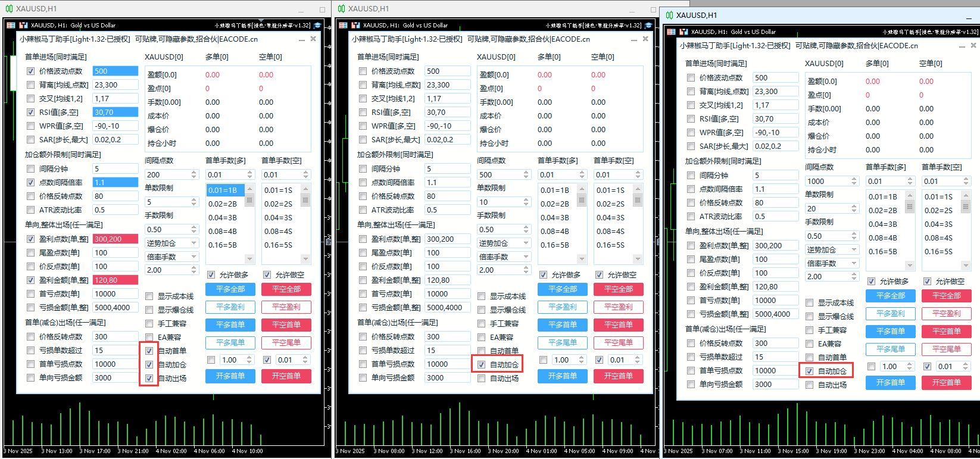Click the candlestick icon in the left window title
The height and width of the screenshot is (459, 980).
tap(9, 9)
